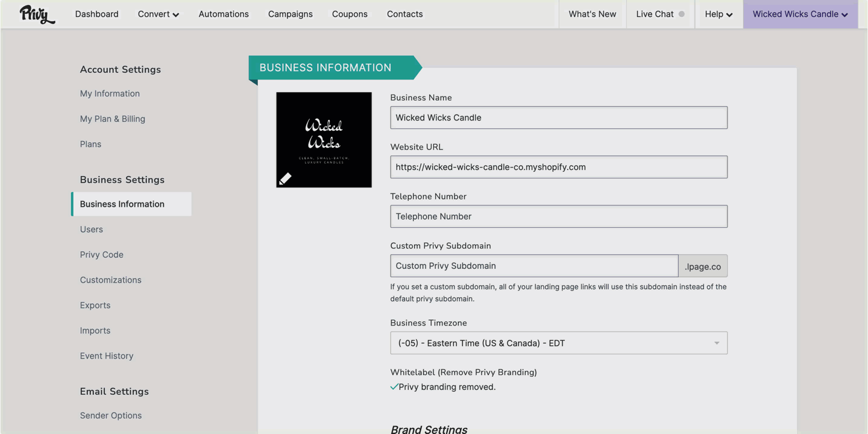Navigate to Coupons
The image size is (868, 434).
(350, 14)
